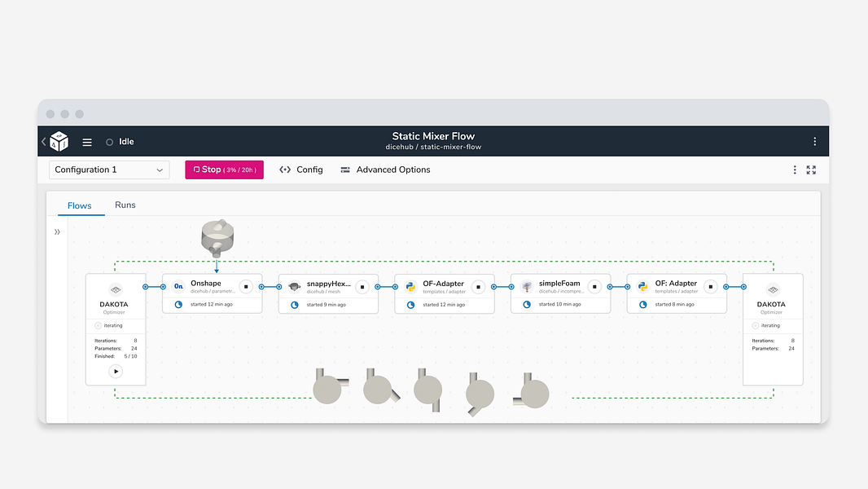Switch to the Flows tab

(x=80, y=205)
